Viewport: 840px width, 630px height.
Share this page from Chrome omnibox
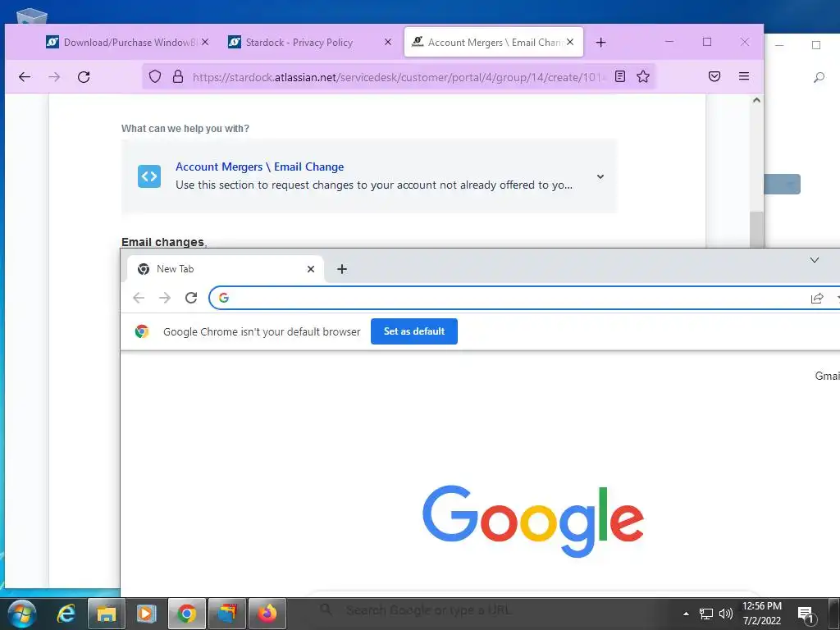click(x=817, y=299)
